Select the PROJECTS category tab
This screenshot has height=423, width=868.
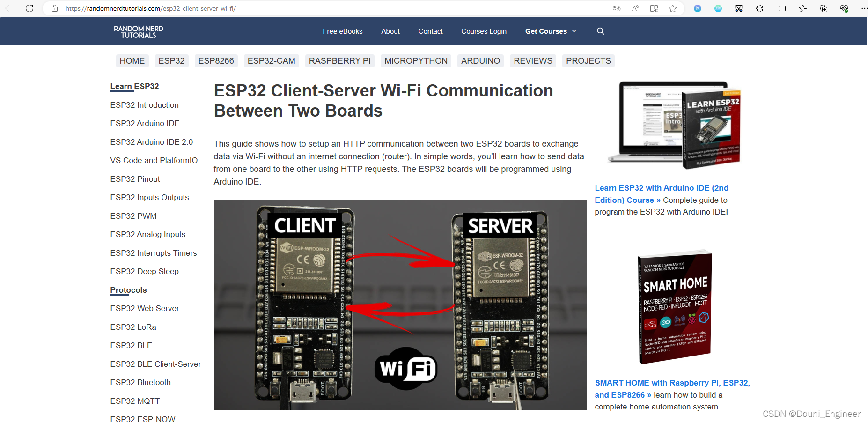pos(588,61)
